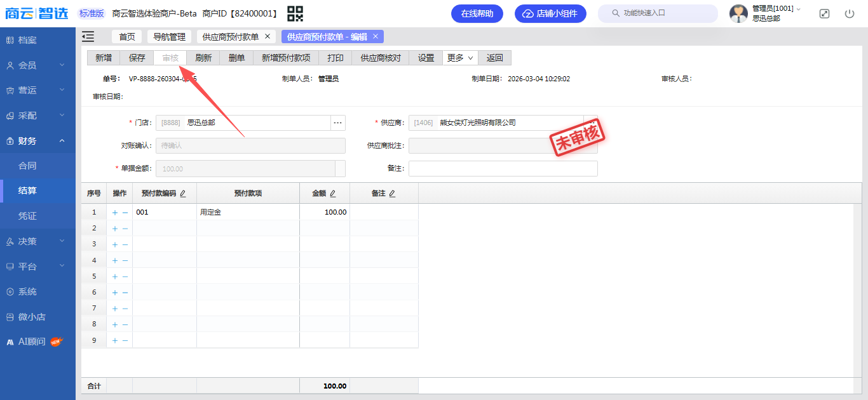Screen dimensions: 868x400
Task: Open the 门店 selector ellipsis button
Action: pos(338,123)
